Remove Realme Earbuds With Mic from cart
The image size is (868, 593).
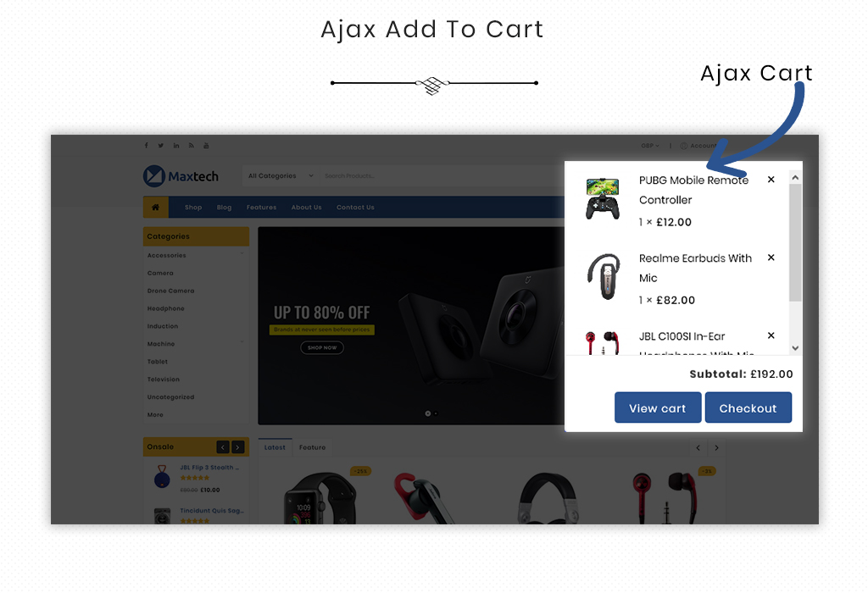pyautogui.click(x=771, y=258)
